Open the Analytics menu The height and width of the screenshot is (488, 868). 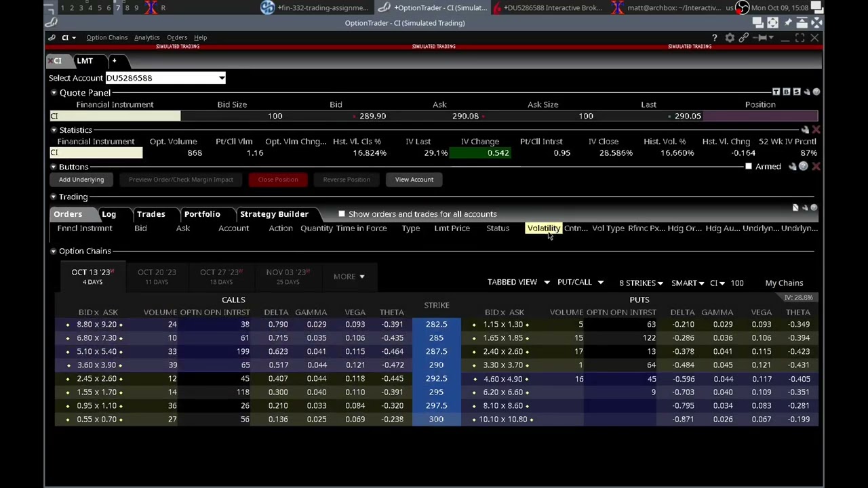click(x=146, y=38)
